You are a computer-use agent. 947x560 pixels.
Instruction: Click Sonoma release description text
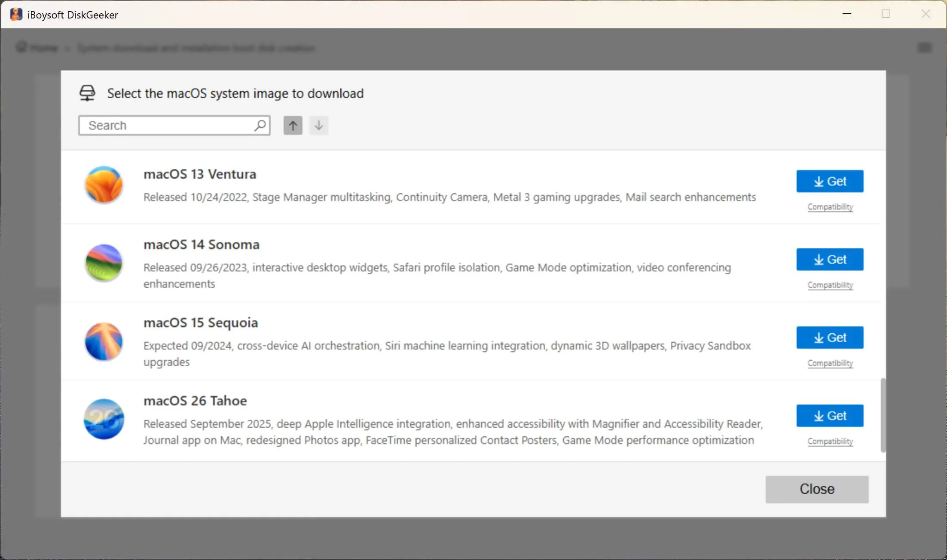[437, 276]
